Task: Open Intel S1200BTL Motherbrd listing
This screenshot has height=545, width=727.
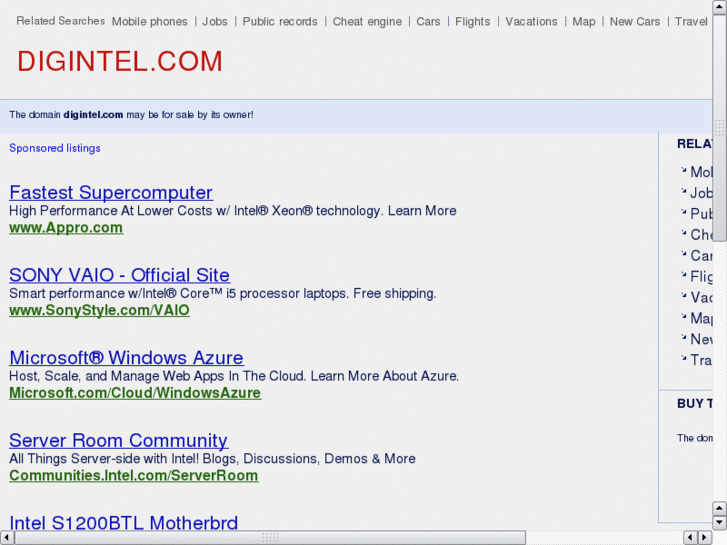Action: [x=123, y=522]
